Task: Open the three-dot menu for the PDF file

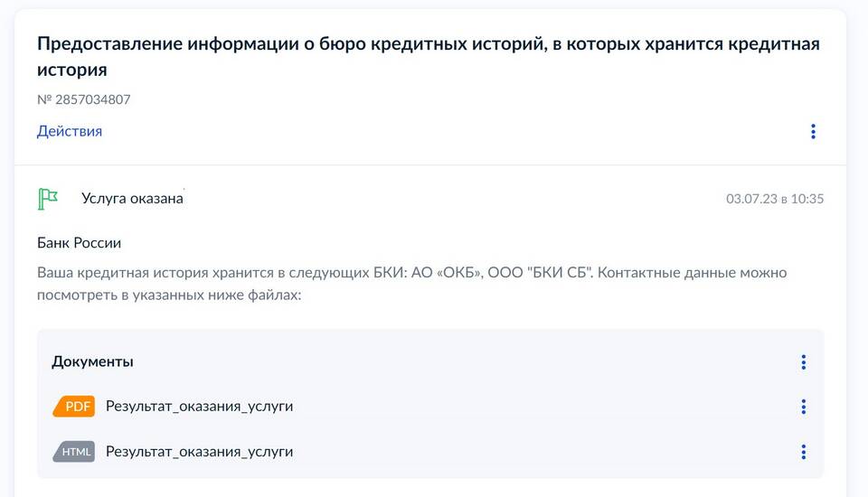Action: [803, 407]
